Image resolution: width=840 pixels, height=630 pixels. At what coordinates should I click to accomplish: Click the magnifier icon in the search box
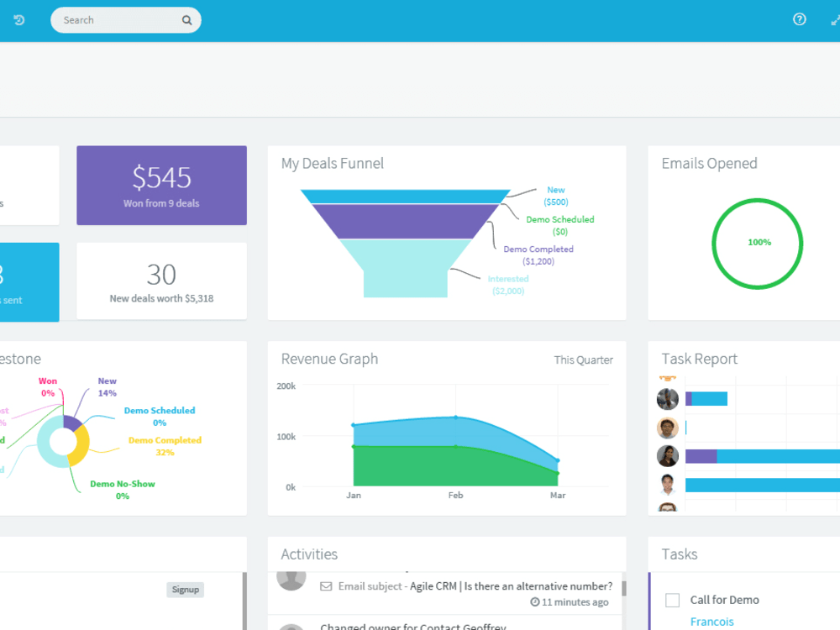click(x=186, y=20)
